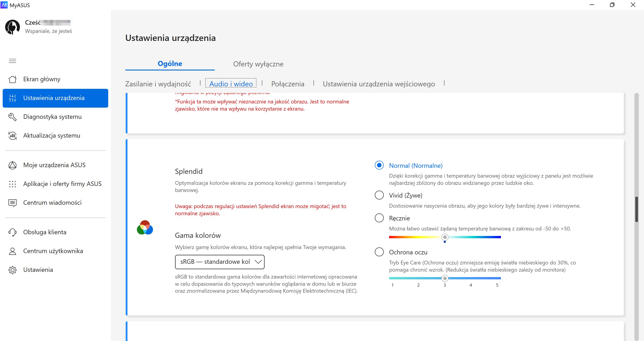Click the Ustawienia urządzenia page title
The height and width of the screenshot is (341, 644).
coord(170,38)
